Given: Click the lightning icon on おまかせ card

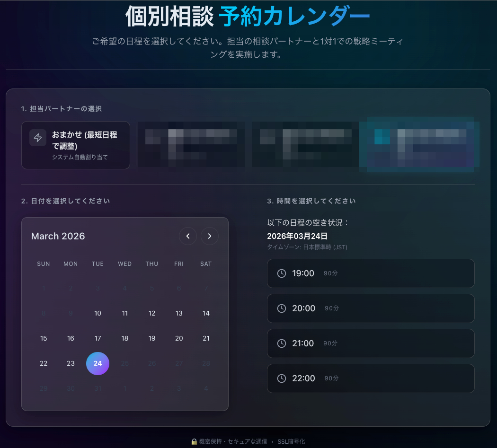Looking at the screenshot, I should click(37, 138).
